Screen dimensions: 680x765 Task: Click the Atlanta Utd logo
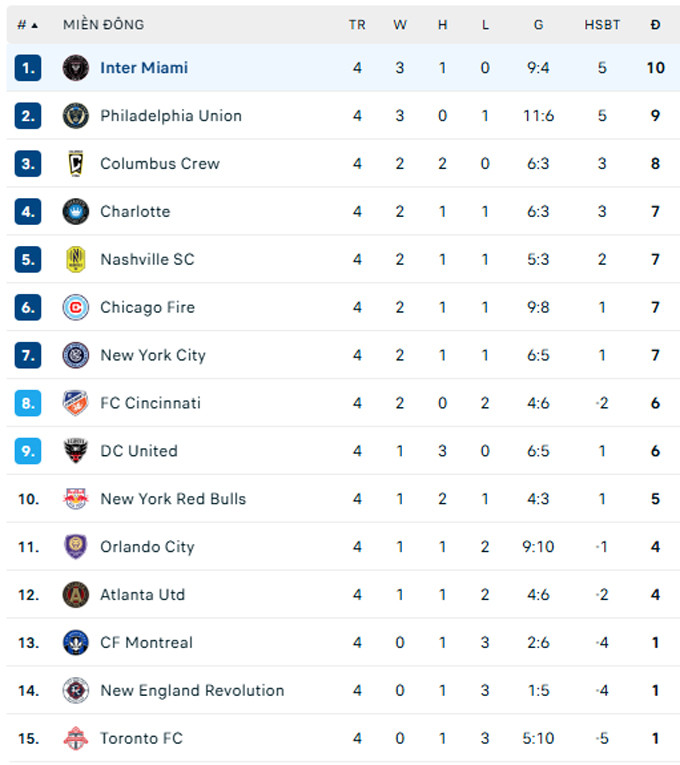click(76, 595)
